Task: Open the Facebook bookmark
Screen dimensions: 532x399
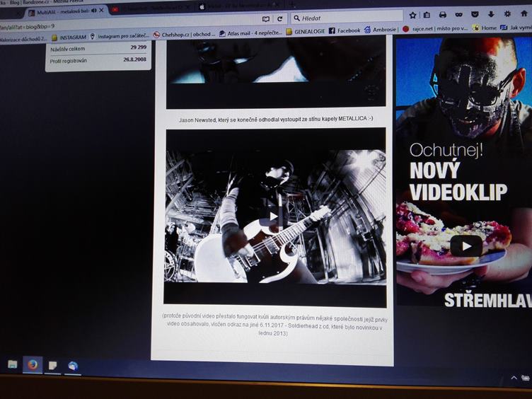Action: [x=345, y=30]
